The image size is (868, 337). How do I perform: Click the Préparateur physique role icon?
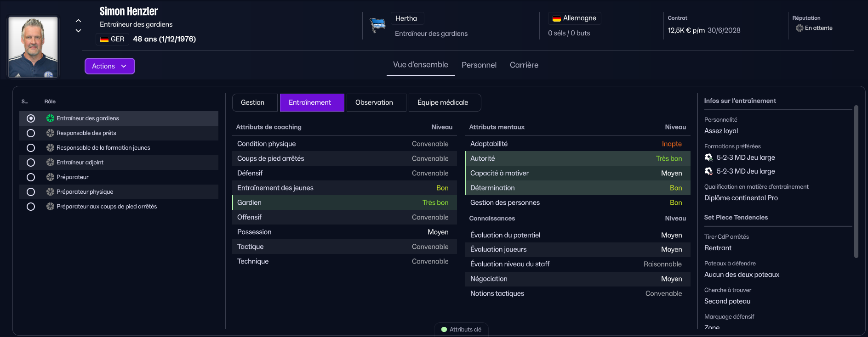[x=50, y=192]
